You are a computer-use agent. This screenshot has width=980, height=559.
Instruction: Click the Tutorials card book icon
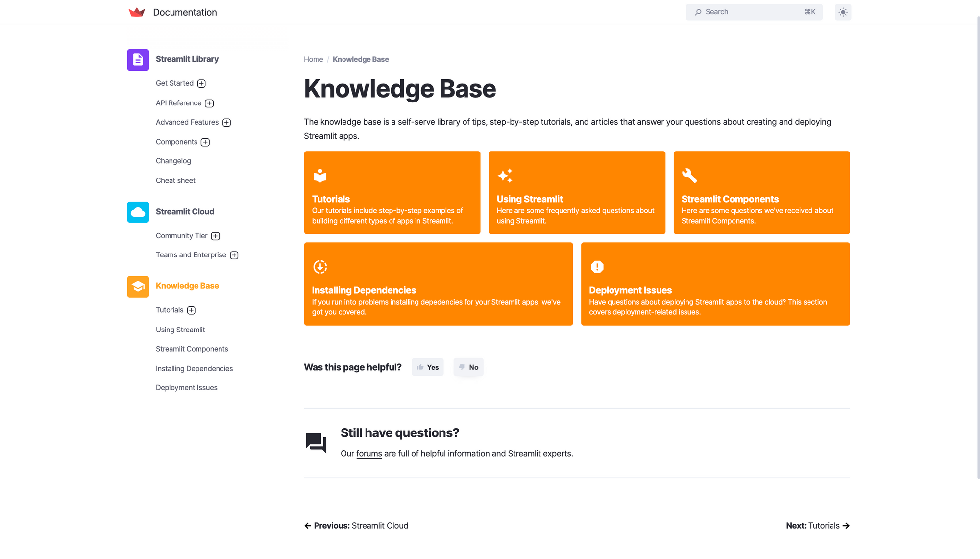319,176
